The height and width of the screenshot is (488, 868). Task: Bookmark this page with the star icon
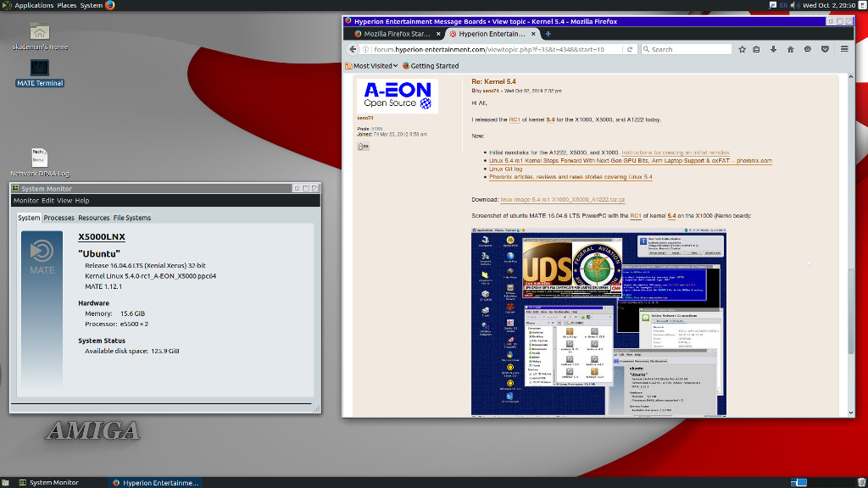tap(742, 49)
